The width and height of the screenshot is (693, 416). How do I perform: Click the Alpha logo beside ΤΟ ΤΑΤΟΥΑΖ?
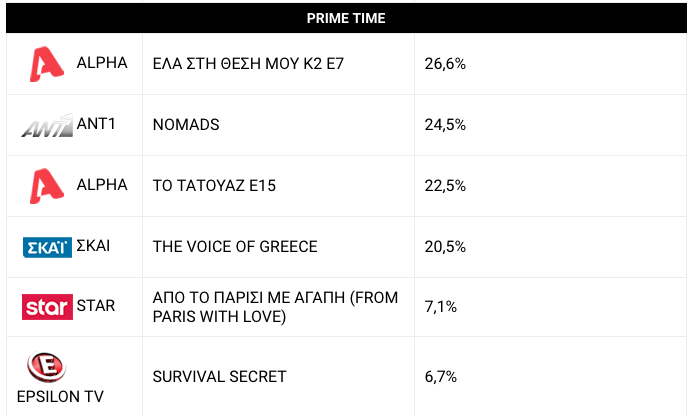click(47, 186)
